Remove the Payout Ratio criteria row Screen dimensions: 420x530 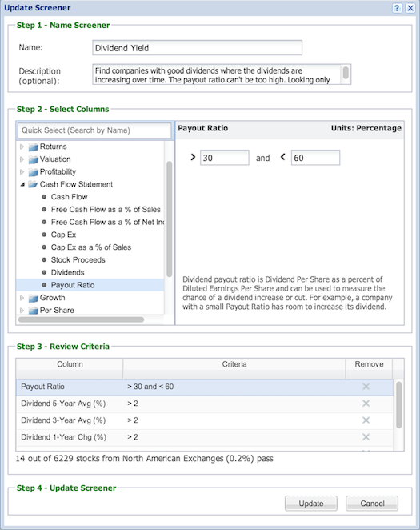coord(366,387)
